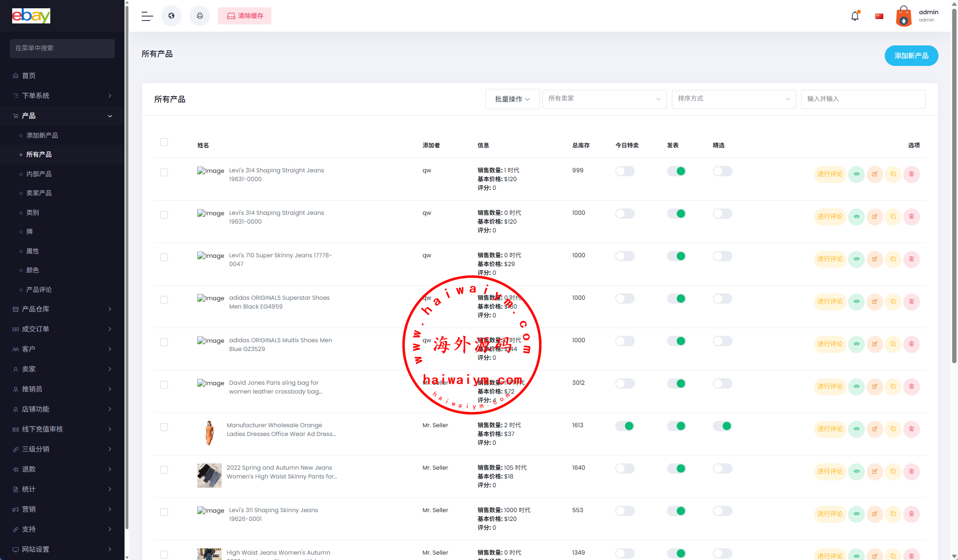This screenshot has height=560, width=958.
Task: Click the 清除缓存 clear cache button
Action: coord(245,16)
